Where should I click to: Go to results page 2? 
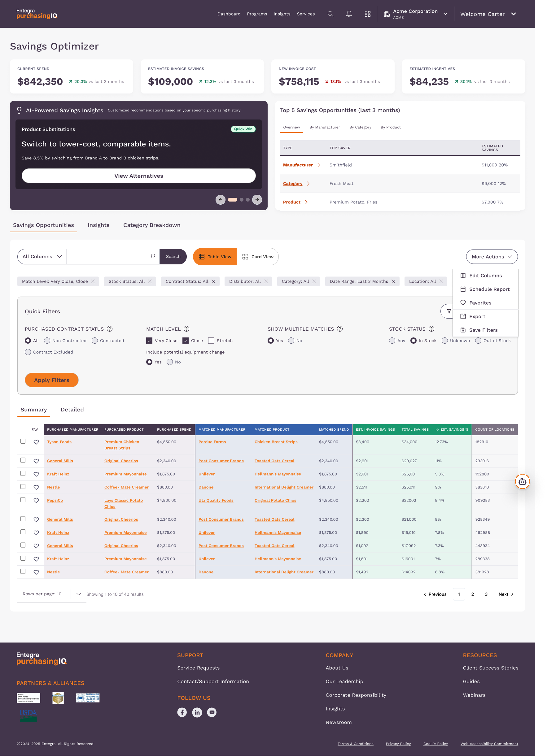pos(473,594)
